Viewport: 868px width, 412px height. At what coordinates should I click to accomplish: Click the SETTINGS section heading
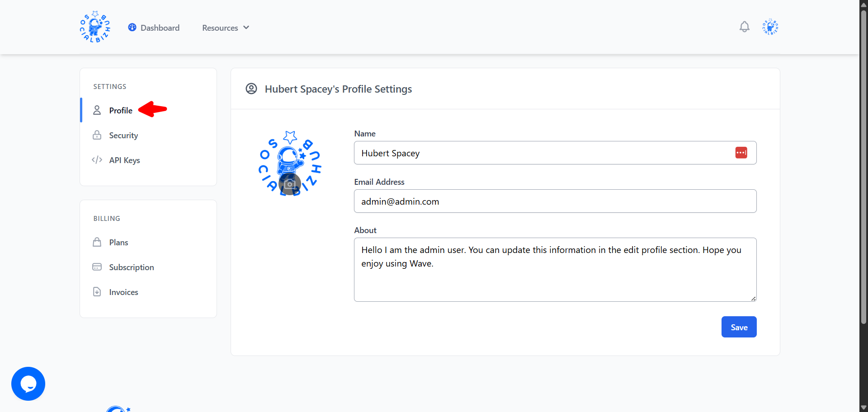click(x=110, y=86)
